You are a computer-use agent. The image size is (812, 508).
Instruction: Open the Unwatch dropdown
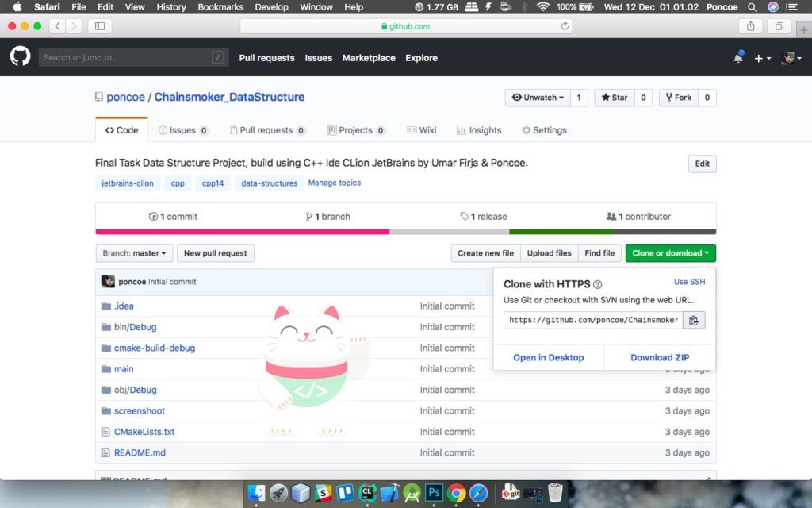[538, 98]
